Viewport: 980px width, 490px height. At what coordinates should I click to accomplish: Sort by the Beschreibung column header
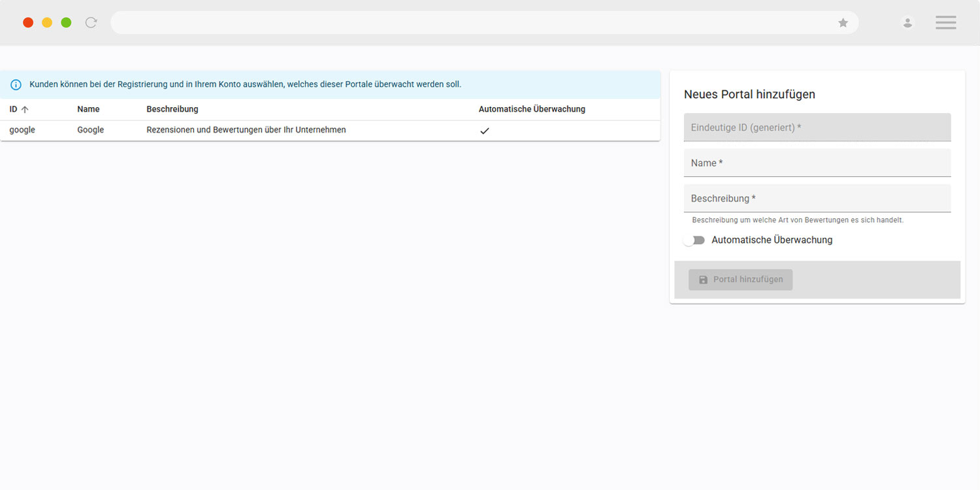tap(172, 109)
